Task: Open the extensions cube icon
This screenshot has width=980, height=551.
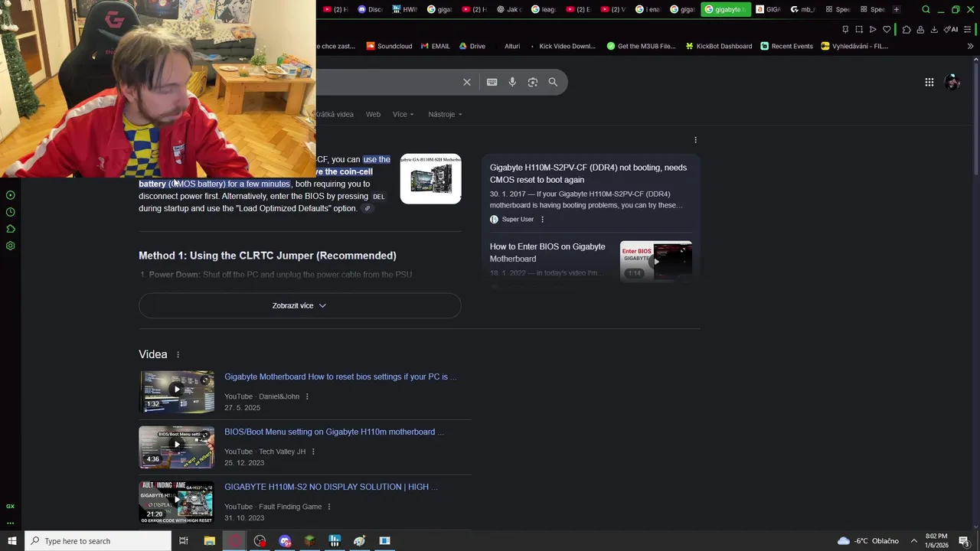Action: (x=906, y=29)
